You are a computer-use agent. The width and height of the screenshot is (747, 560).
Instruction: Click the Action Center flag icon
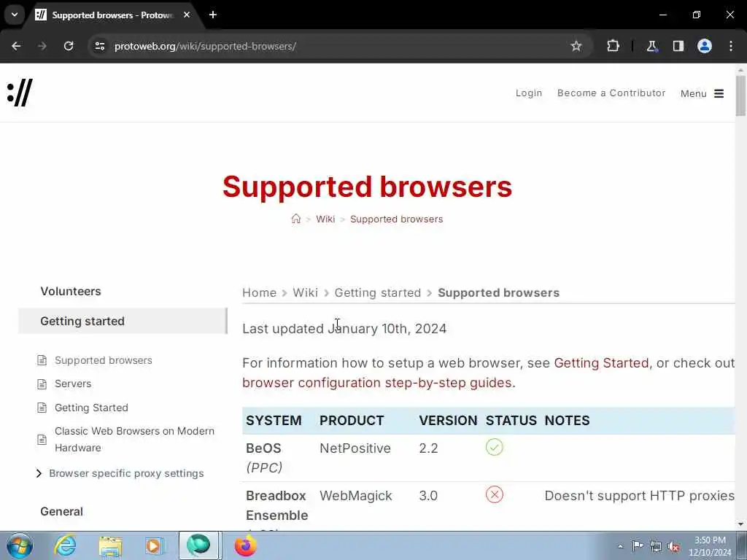point(638,546)
